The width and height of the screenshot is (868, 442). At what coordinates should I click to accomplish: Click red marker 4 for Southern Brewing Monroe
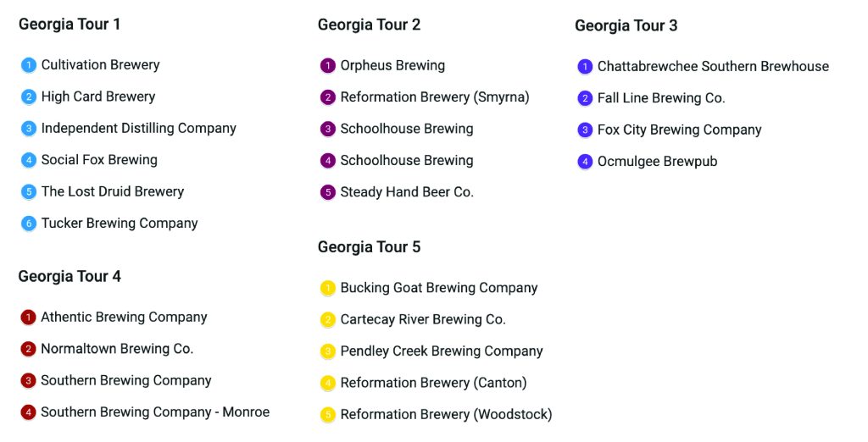click(28, 412)
